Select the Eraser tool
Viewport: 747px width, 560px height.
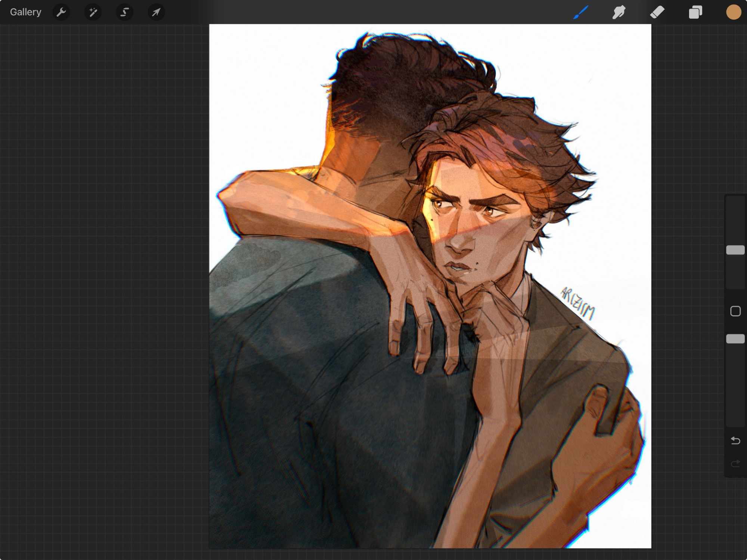tap(657, 12)
